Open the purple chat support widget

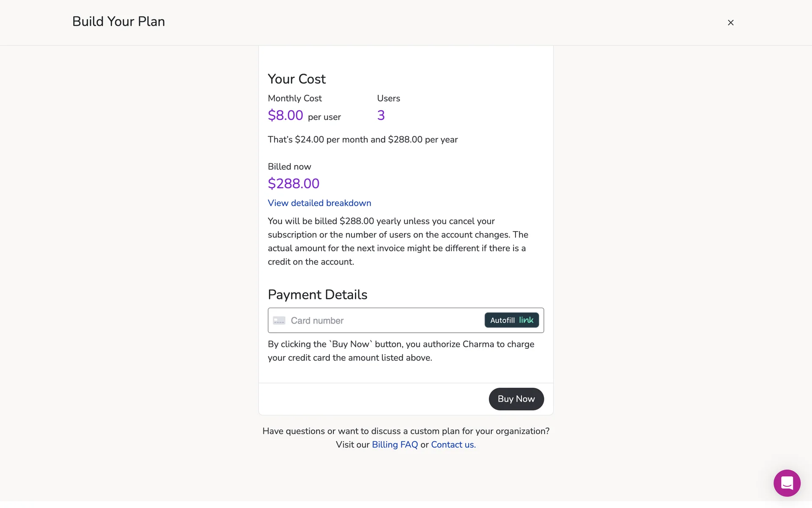[787, 483]
